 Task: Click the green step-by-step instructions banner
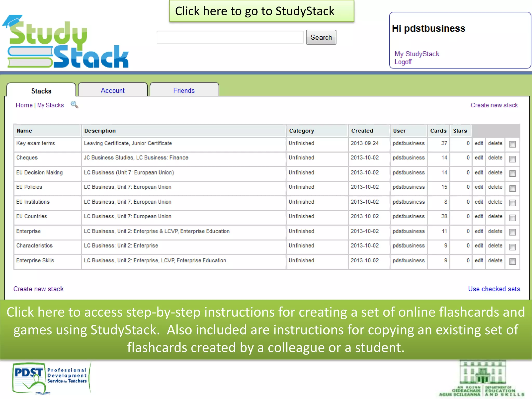coord(266,329)
